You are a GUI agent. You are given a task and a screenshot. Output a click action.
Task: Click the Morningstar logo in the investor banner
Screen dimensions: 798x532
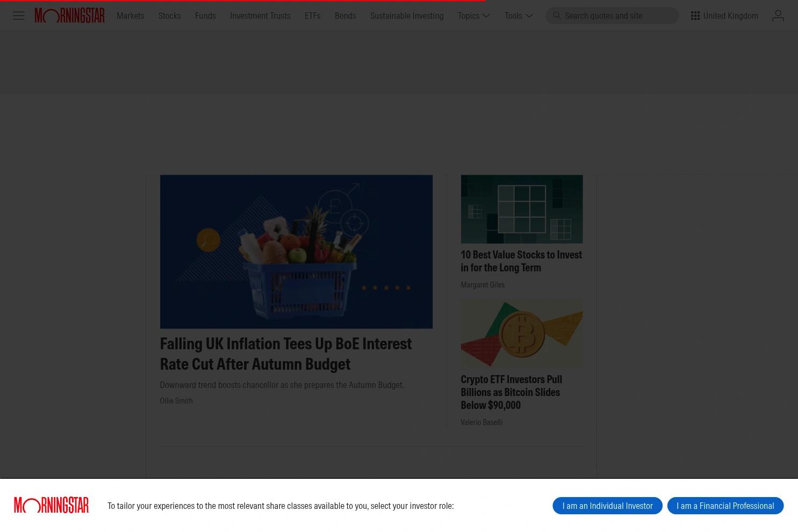point(52,505)
